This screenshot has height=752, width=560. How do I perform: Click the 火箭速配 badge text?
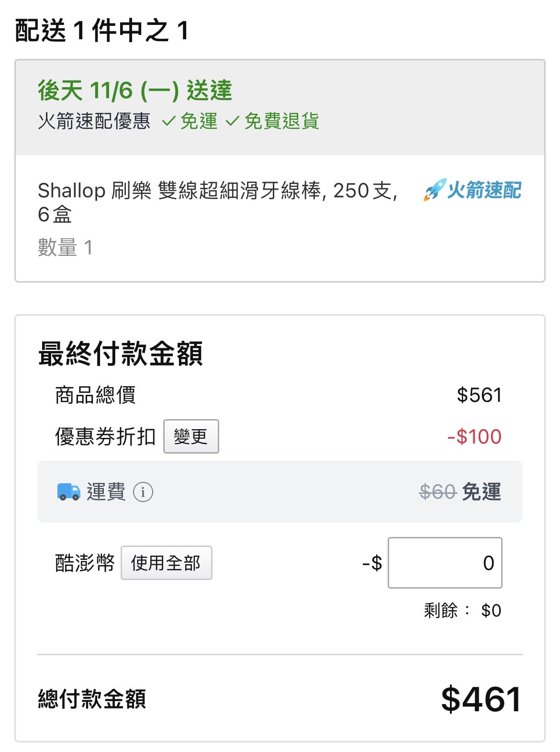click(x=484, y=190)
